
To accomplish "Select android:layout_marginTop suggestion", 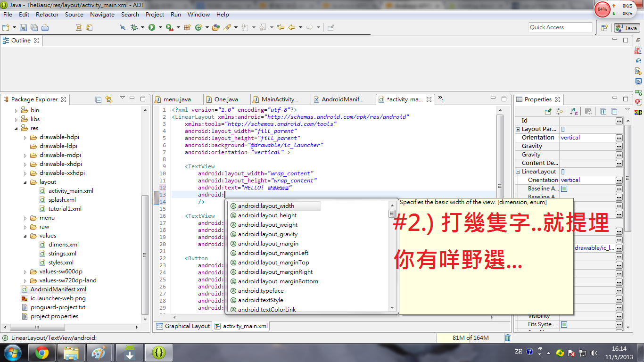I will 273,263.
